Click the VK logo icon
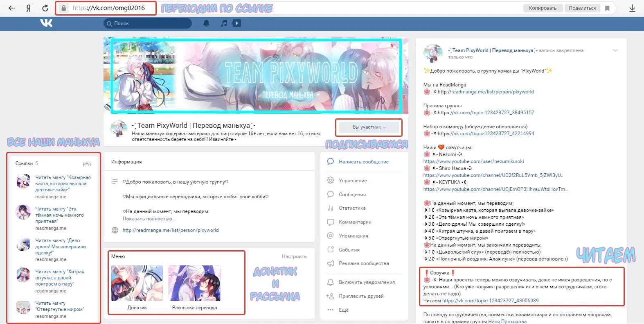 (46, 23)
